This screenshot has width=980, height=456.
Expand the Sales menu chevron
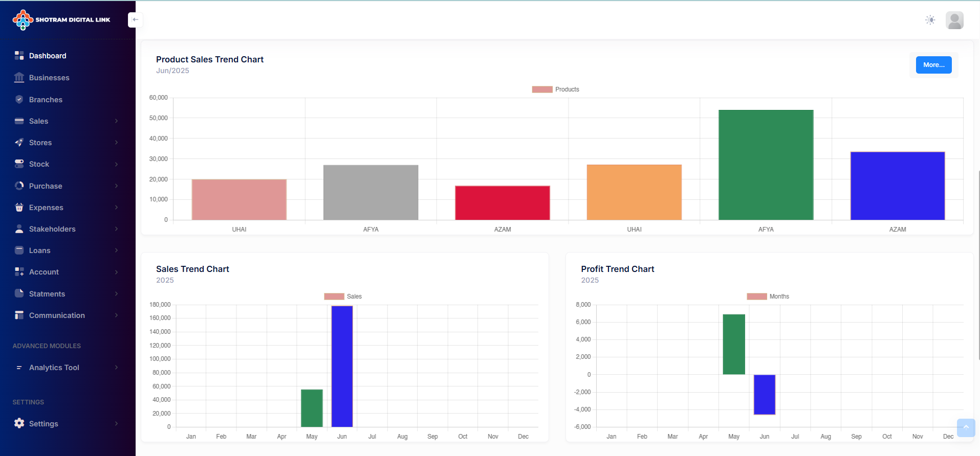coord(116,121)
